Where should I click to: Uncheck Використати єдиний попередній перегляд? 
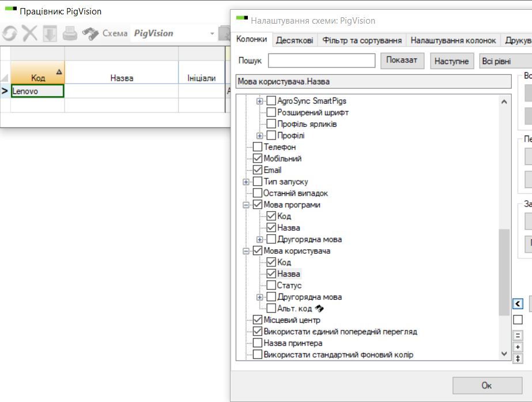tap(258, 332)
